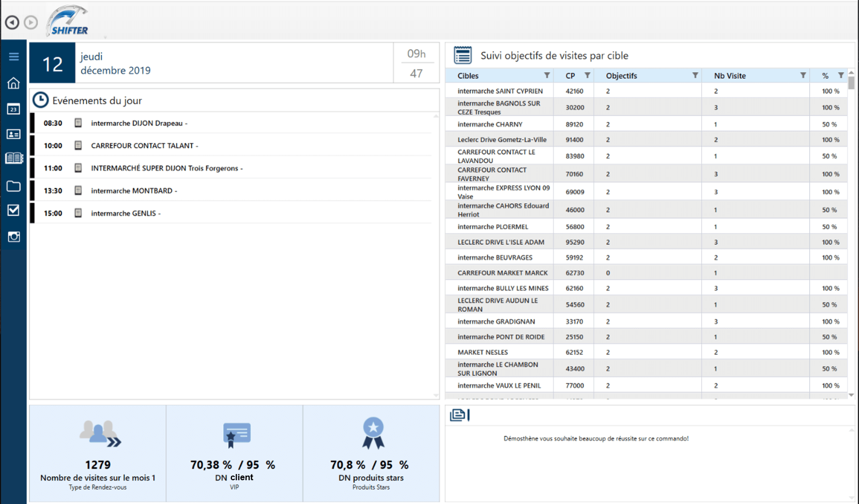Click the back navigation arrow
The width and height of the screenshot is (859, 504).
[x=12, y=22]
